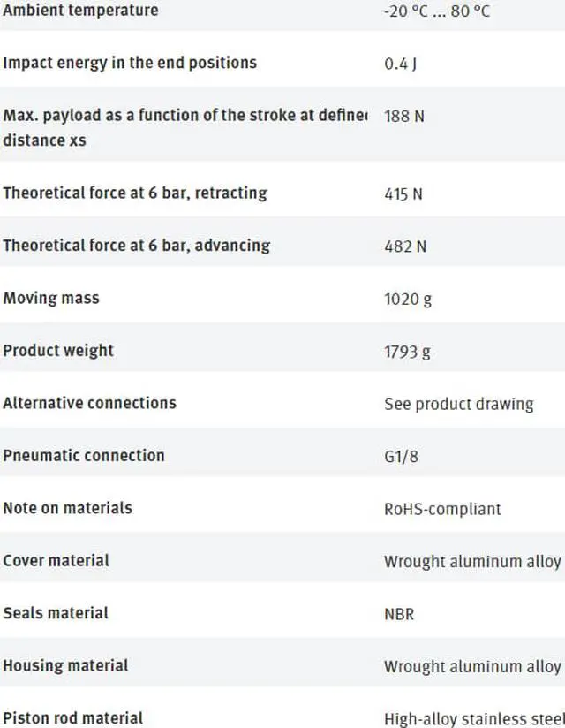The width and height of the screenshot is (565, 728).
Task: Click the RoHS-compliant materials note
Action: click(442, 509)
